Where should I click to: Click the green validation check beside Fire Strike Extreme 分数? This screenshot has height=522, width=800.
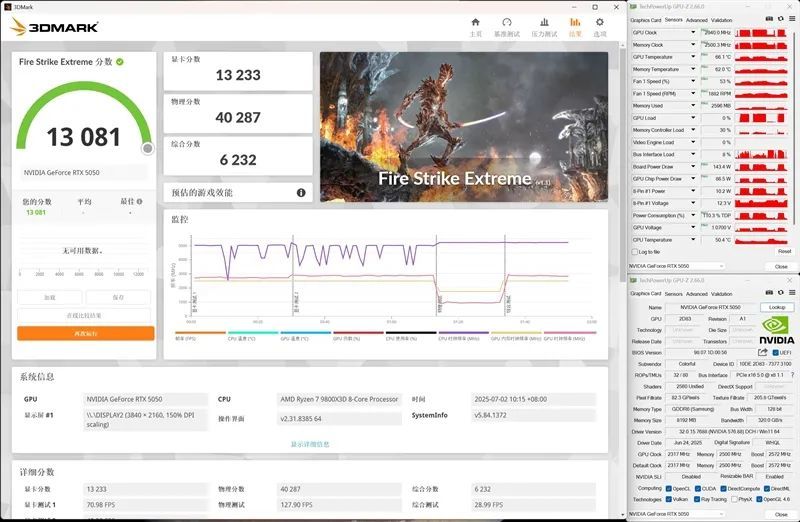pyautogui.click(x=119, y=62)
